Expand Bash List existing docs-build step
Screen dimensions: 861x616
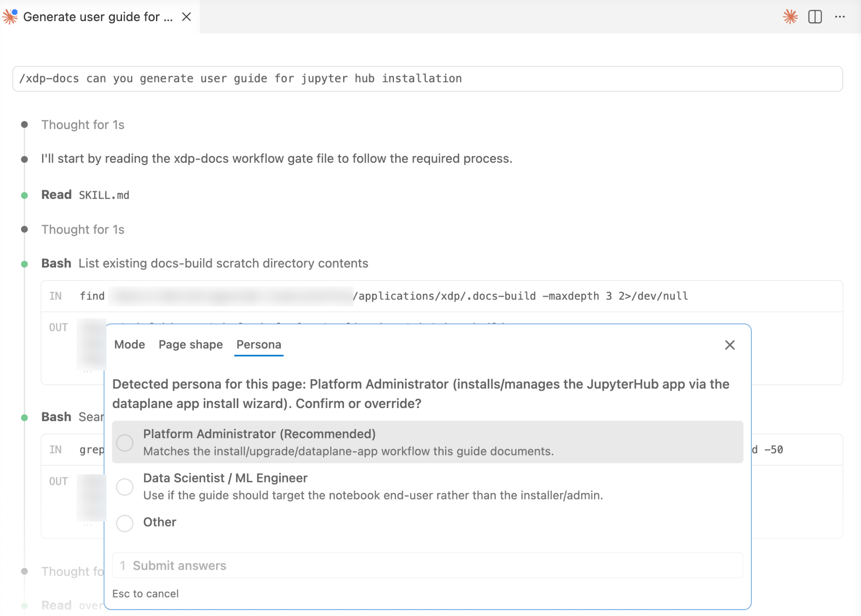click(205, 263)
